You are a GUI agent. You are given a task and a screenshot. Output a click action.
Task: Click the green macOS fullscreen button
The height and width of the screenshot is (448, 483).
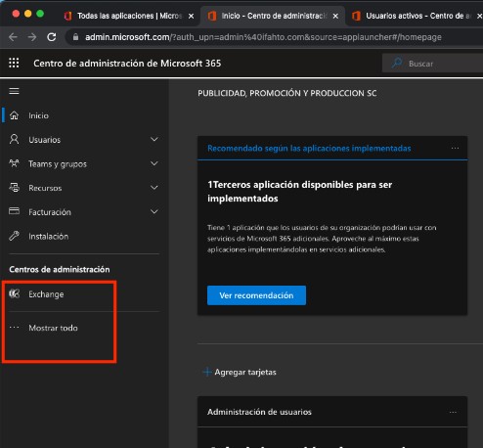coord(40,14)
